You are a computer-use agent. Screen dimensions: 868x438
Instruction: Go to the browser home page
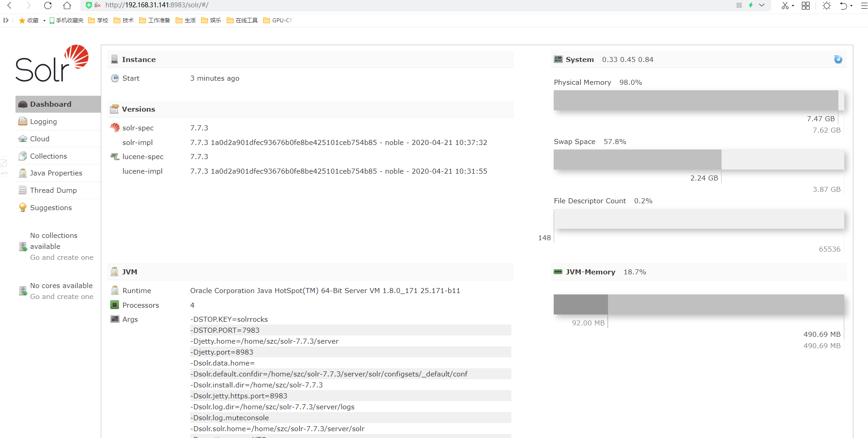[x=67, y=5]
